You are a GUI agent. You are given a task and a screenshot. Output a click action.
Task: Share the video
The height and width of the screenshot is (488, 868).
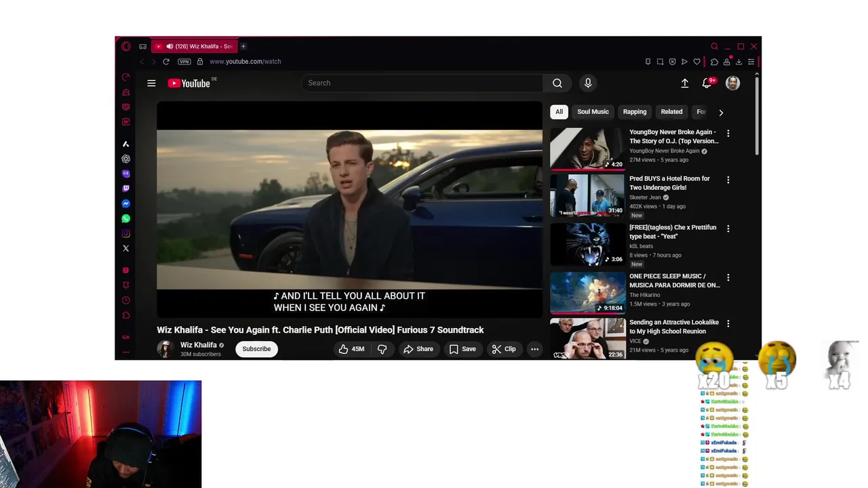point(418,349)
